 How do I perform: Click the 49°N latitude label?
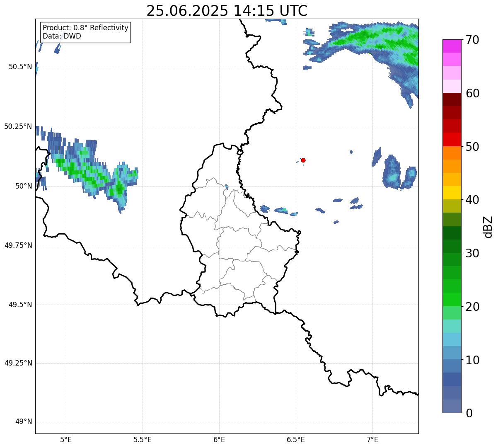pos(24,421)
